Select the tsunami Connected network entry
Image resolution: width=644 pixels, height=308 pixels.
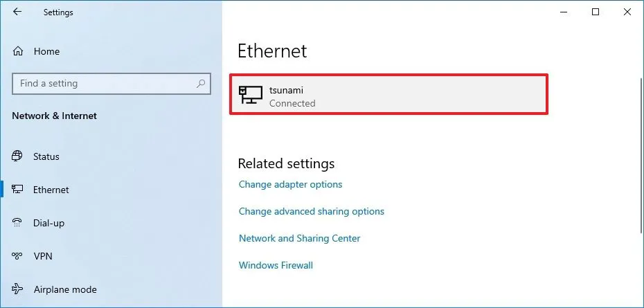click(x=388, y=96)
